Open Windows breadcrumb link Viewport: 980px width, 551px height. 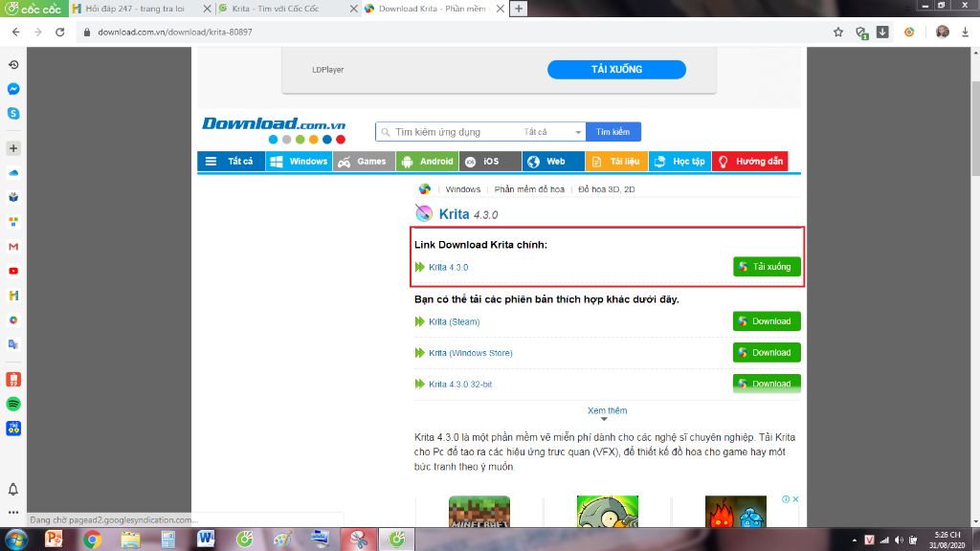tap(462, 189)
